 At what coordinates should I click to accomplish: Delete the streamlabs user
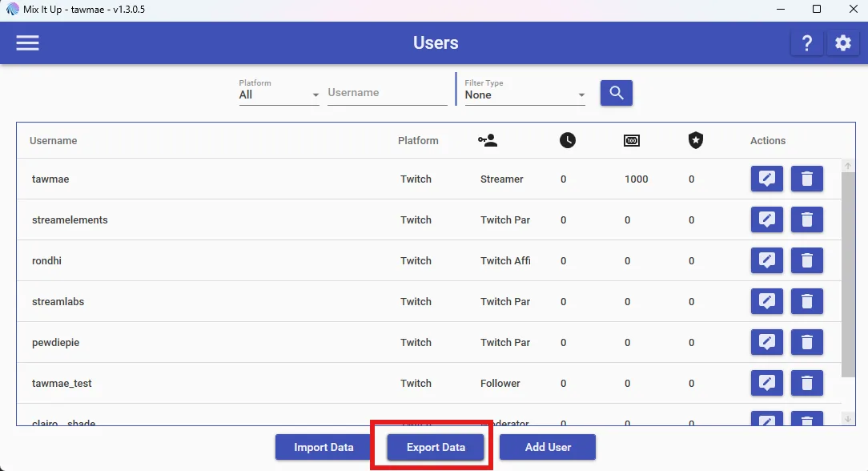click(806, 302)
